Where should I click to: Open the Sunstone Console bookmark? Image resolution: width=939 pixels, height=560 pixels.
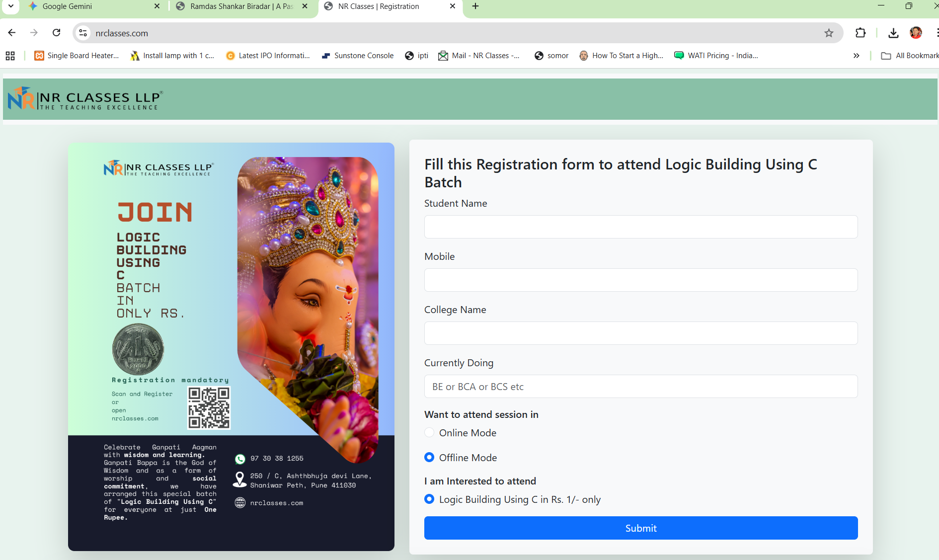(358, 56)
